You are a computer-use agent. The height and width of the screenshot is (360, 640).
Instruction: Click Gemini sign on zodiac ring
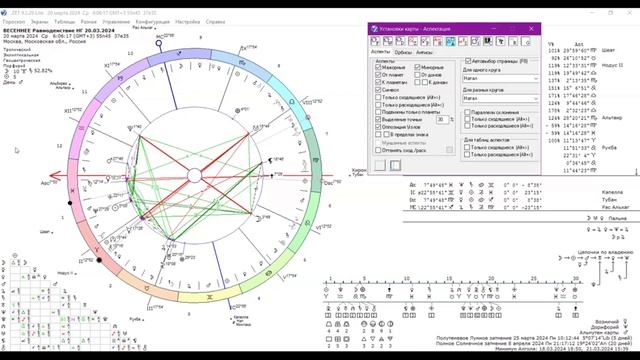(x=210, y=297)
